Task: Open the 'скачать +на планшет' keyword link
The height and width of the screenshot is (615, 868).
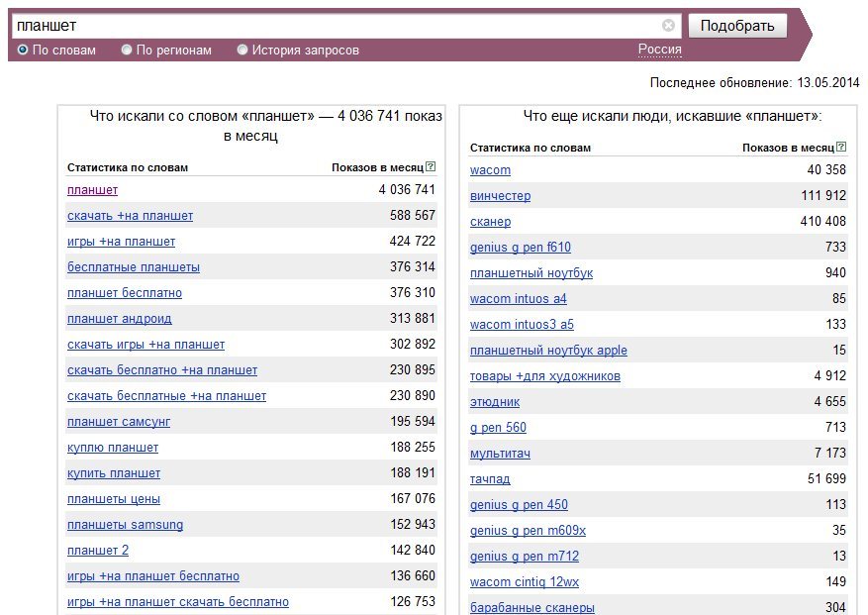Action: tap(130, 216)
